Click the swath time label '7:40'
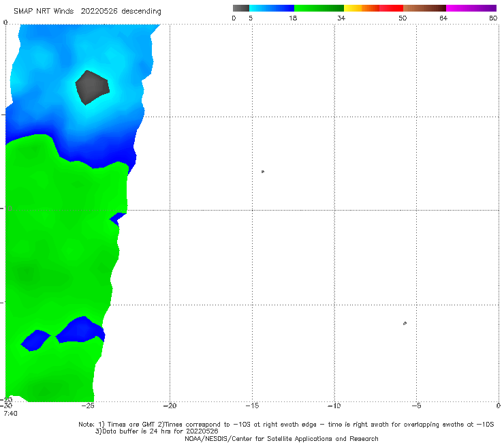 [x=11, y=414]
